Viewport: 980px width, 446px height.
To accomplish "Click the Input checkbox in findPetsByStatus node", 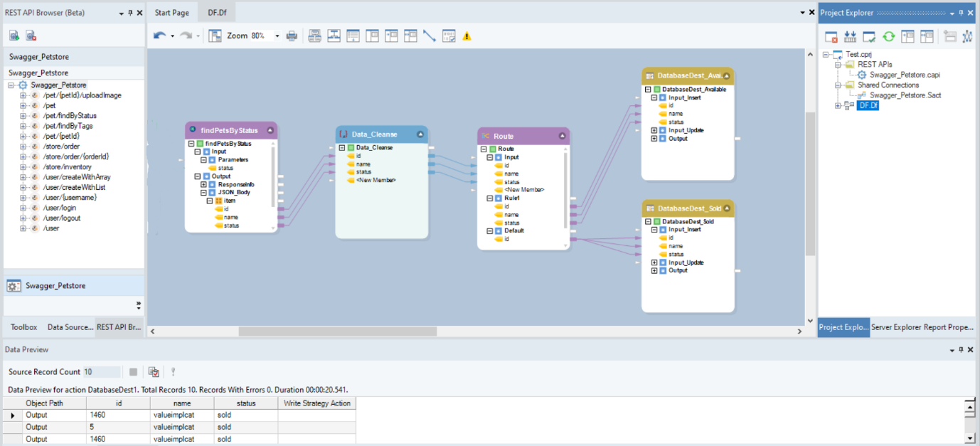I will [x=206, y=152].
